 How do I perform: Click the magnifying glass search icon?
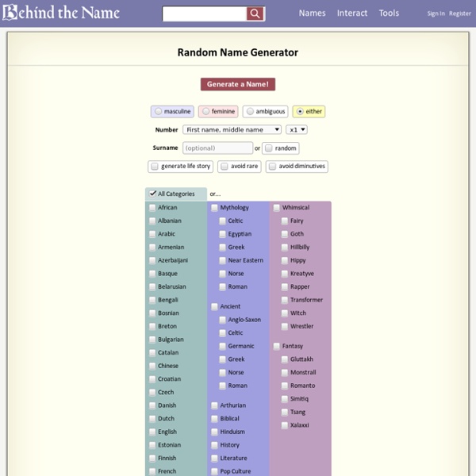tap(255, 13)
